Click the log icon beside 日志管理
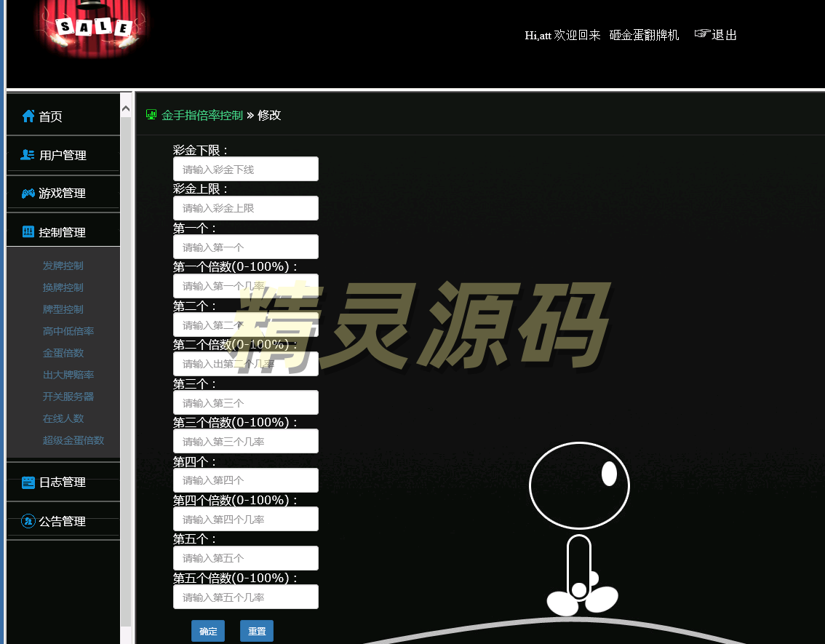Image resolution: width=825 pixels, height=644 pixels. click(28, 482)
